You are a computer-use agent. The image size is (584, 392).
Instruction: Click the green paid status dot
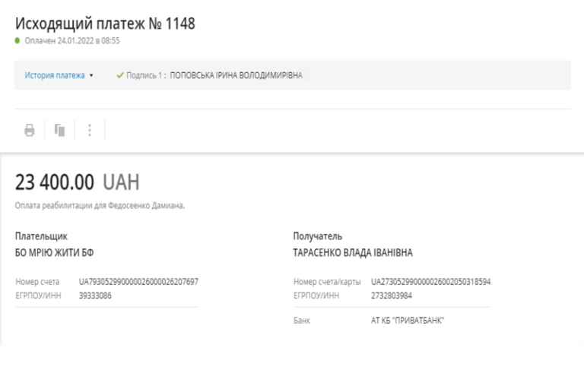click(x=17, y=40)
